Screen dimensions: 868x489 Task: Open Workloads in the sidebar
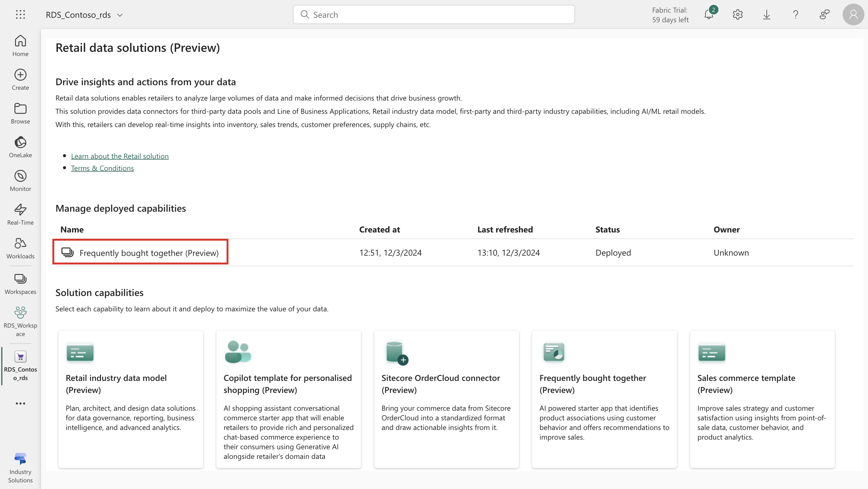tap(20, 248)
